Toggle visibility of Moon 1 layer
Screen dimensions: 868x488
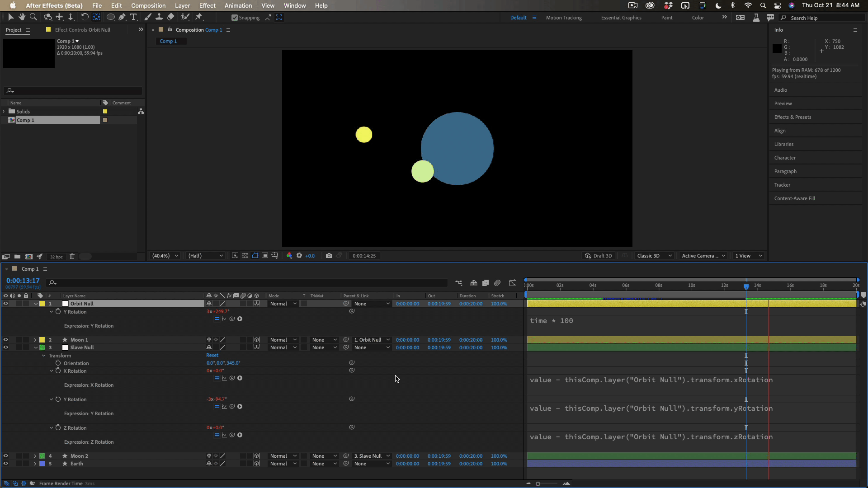(6, 340)
